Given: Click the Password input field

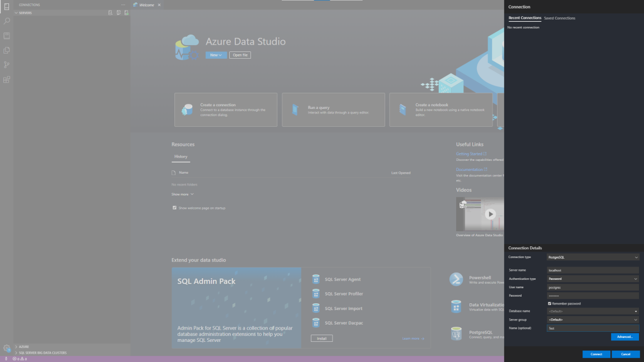Looking at the screenshot, I should coord(593,296).
